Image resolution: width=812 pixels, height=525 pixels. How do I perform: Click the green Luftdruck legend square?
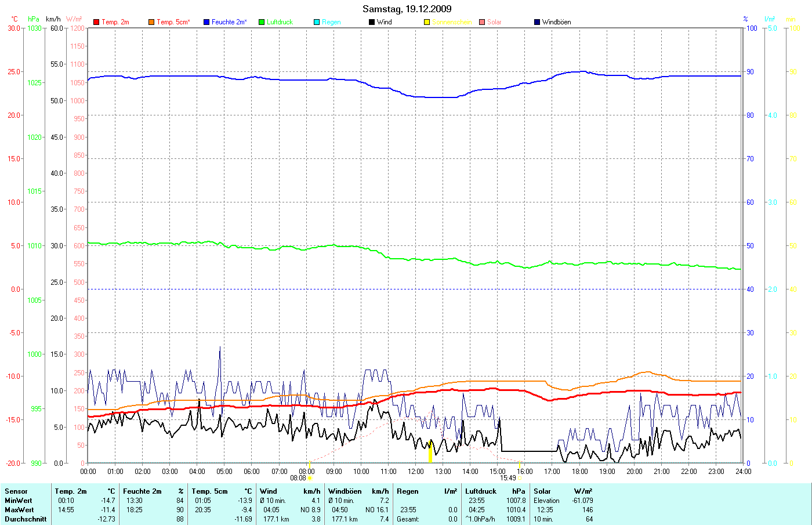click(x=262, y=22)
